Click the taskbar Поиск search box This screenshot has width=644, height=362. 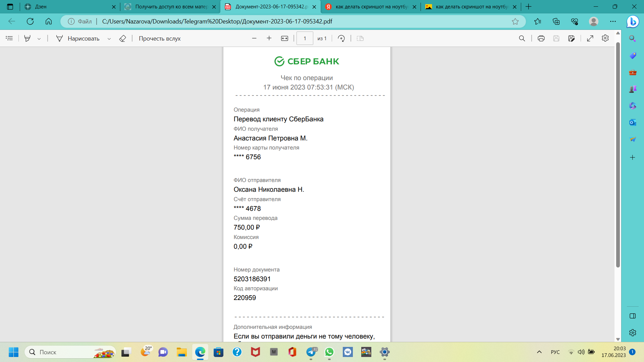[x=70, y=352]
